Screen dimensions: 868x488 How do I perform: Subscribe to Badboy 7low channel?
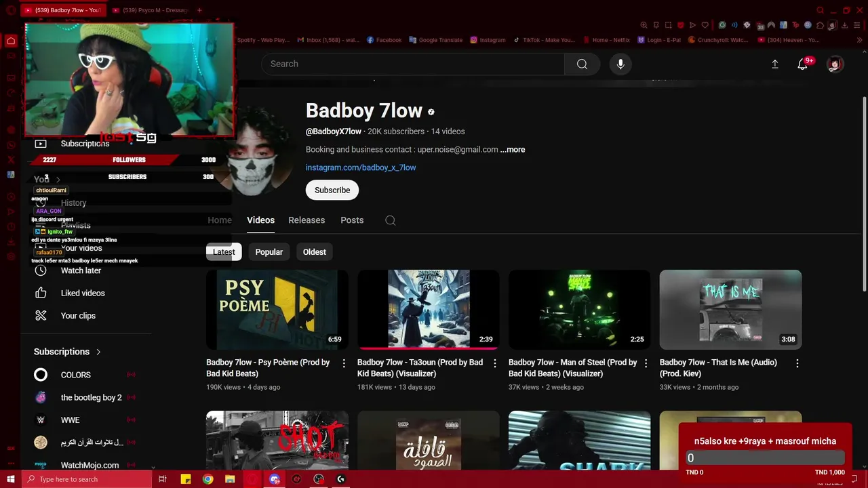[x=332, y=190]
